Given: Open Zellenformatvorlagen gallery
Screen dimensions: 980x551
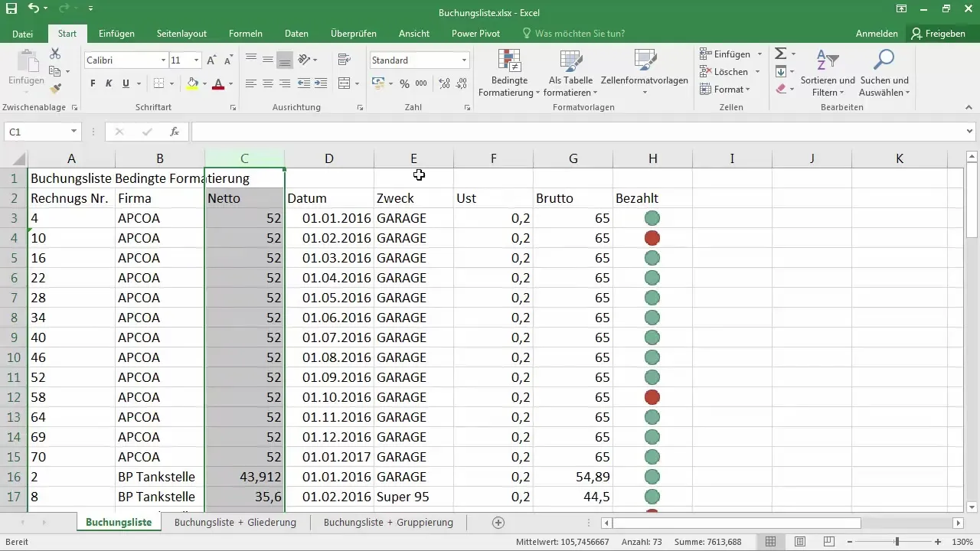Looking at the screenshot, I should coord(645,73).
